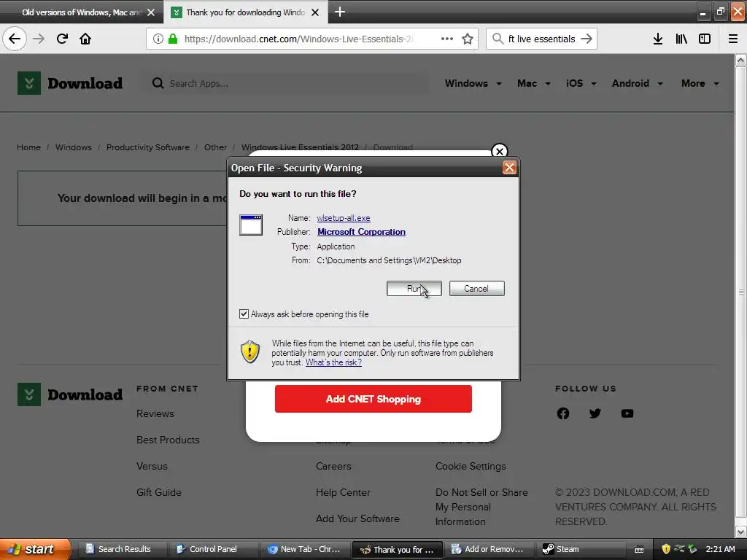Click the security shield icon in system tray

tap(666, 549)
